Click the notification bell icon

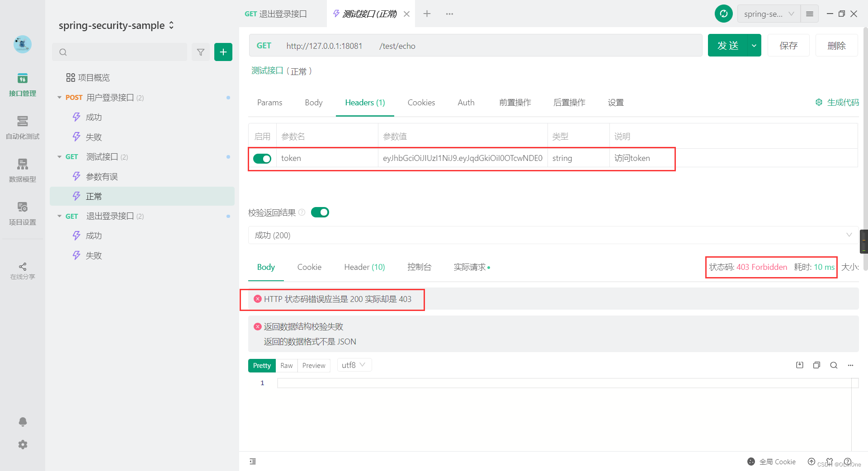click(22, 422)
